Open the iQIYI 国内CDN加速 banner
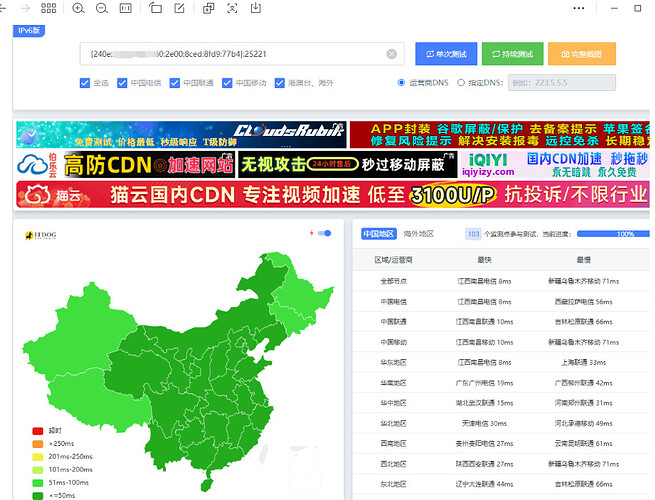 click(555, 165)
